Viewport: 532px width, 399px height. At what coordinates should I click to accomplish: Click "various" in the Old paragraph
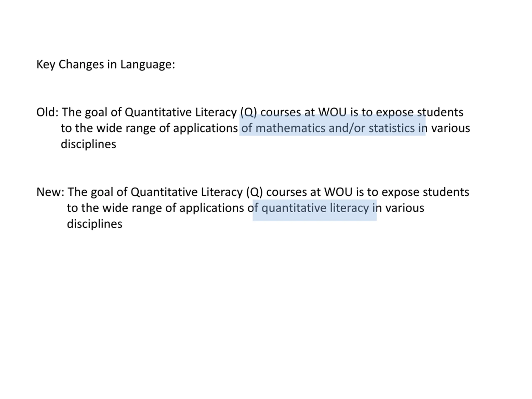point(450,128)
